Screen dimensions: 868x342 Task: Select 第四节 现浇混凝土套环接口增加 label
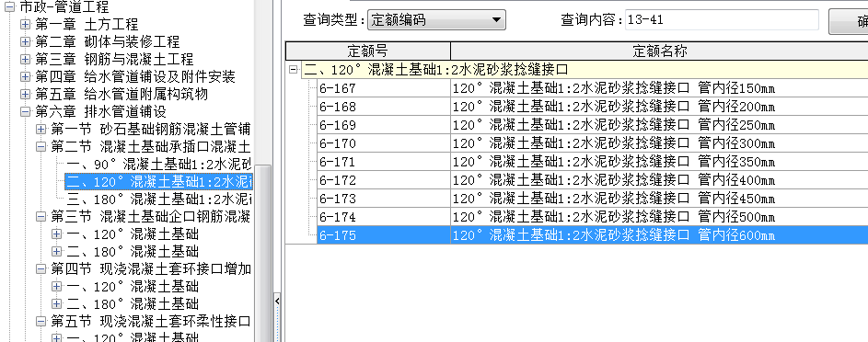point(151,269)
